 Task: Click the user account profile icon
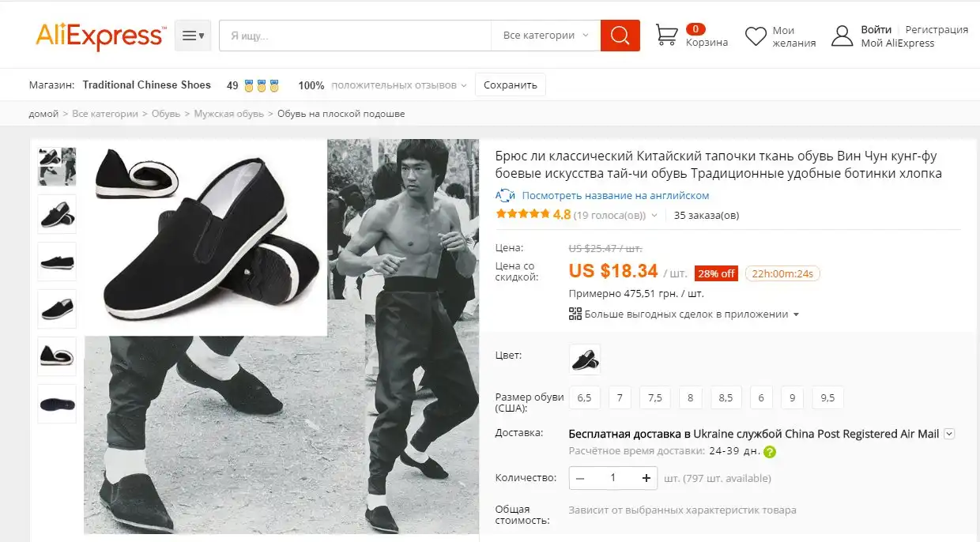tap(842, 36)
